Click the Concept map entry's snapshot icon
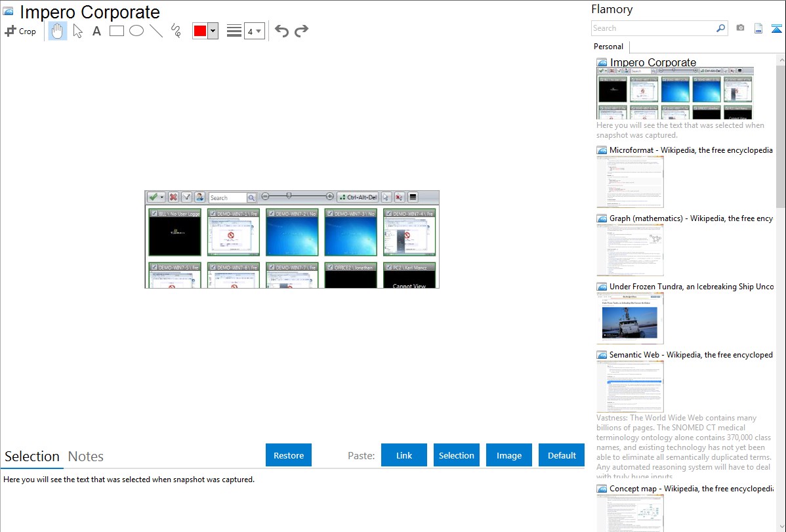 [602, 488]
